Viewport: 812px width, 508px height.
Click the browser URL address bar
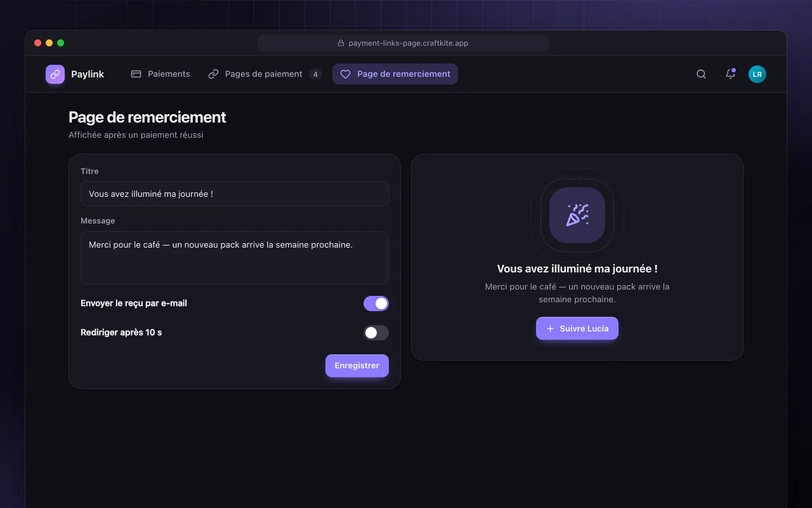coord(403,43)
